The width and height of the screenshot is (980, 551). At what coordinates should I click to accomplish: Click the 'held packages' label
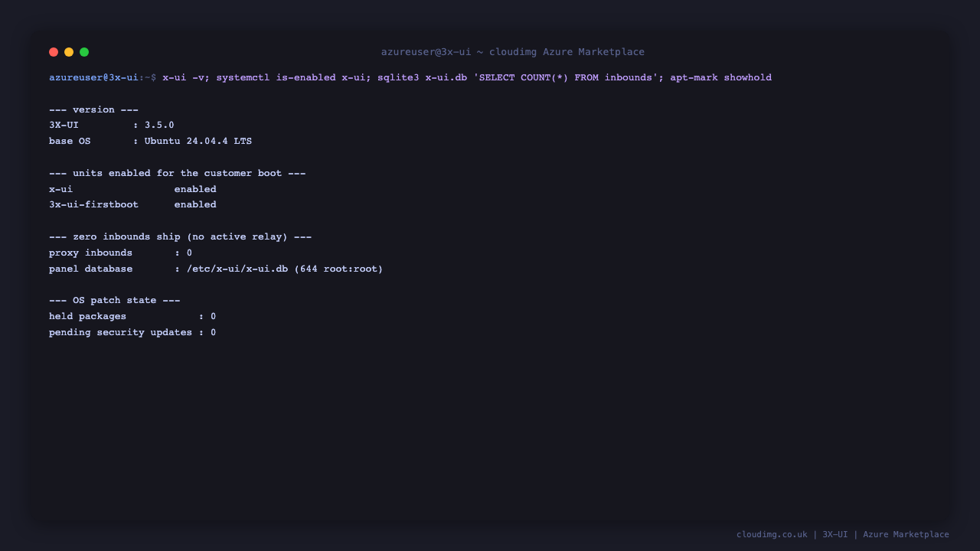pos(87,316)
